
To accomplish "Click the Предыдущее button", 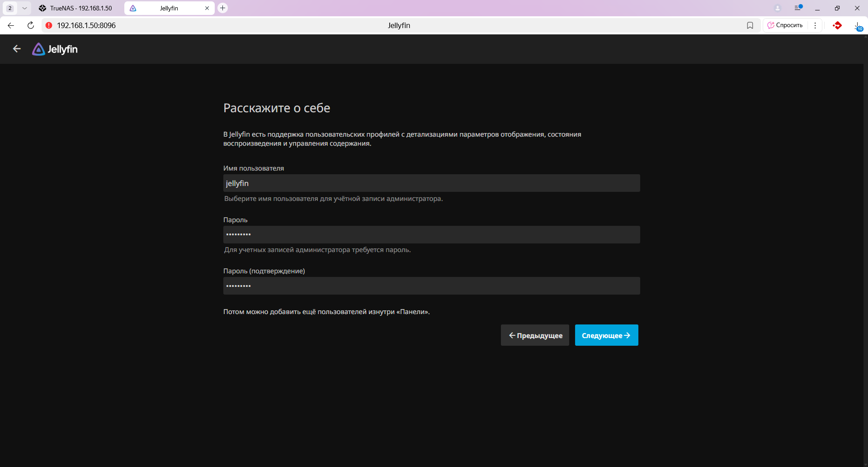I will tap(535, 335).
